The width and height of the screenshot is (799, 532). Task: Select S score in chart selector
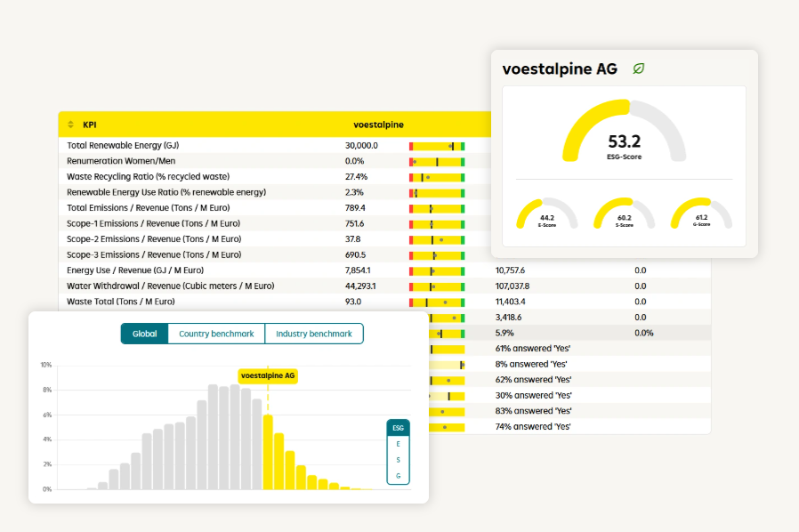[398, 460]
